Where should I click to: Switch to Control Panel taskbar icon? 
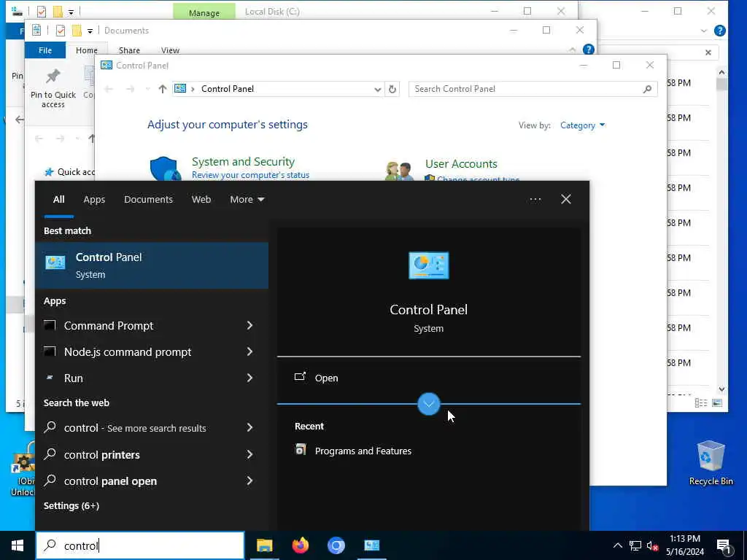[x=371, y=545]
